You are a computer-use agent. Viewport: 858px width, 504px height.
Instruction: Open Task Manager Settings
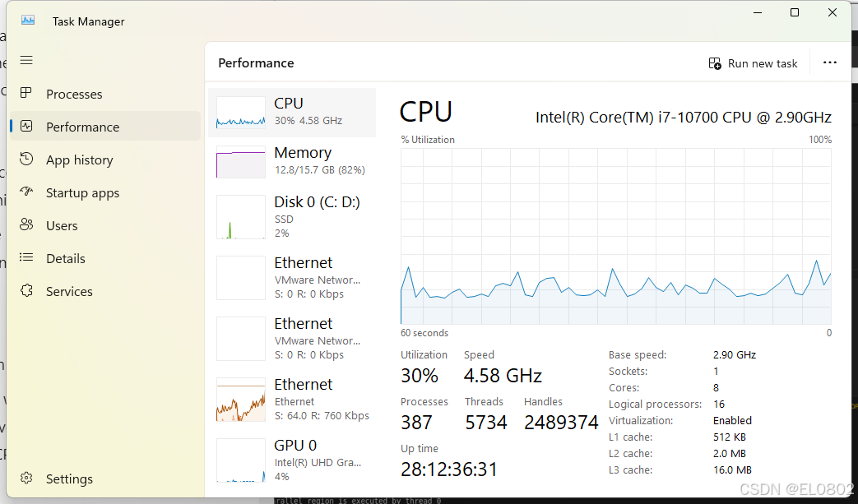point(69,479)
